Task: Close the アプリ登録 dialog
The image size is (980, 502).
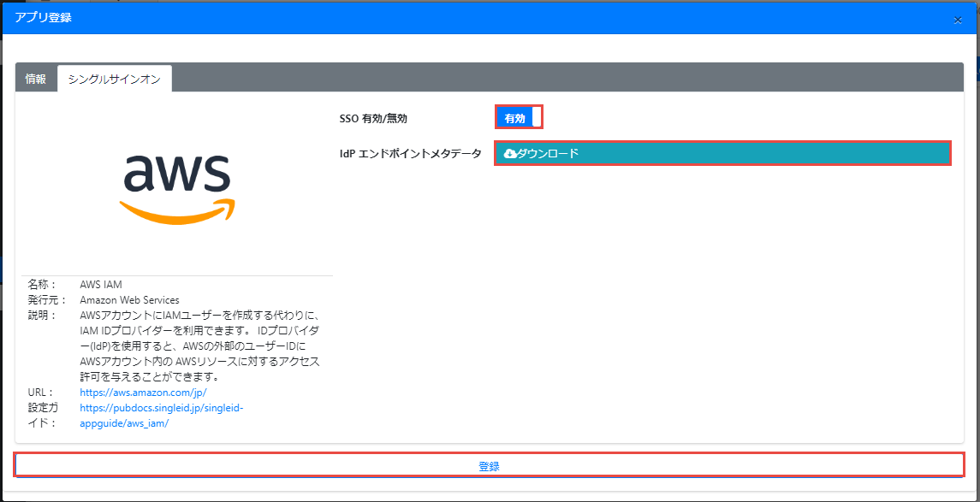Action: coord(958,20)
